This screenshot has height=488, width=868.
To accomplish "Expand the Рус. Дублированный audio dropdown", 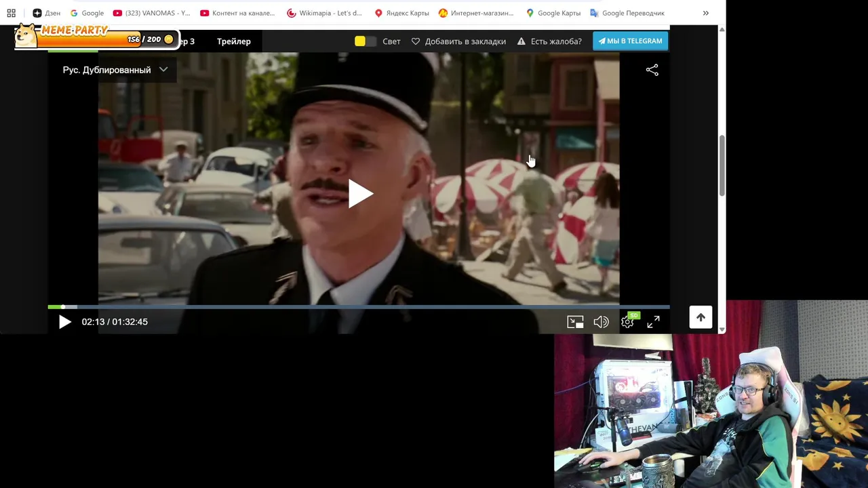I will (x=115, y=70).
